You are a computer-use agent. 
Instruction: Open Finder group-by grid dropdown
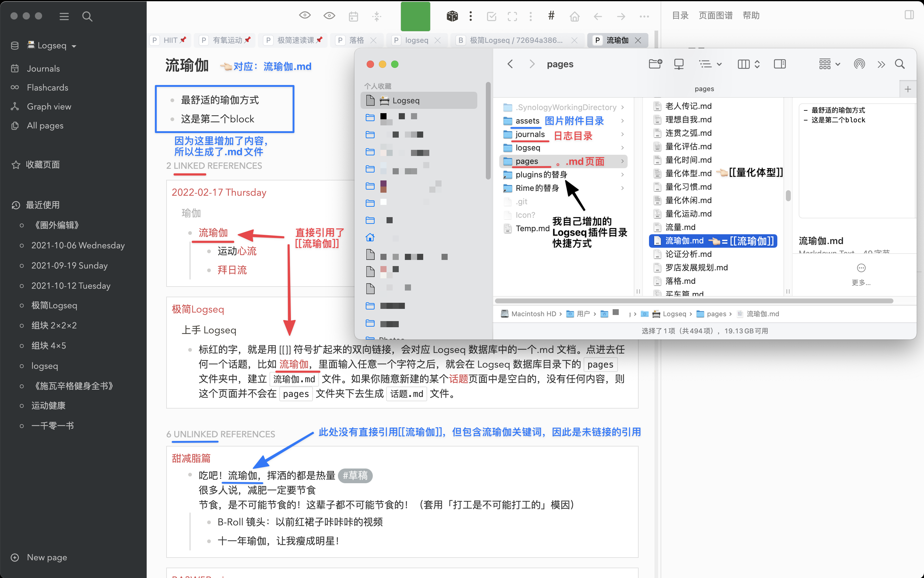point(829,64)
